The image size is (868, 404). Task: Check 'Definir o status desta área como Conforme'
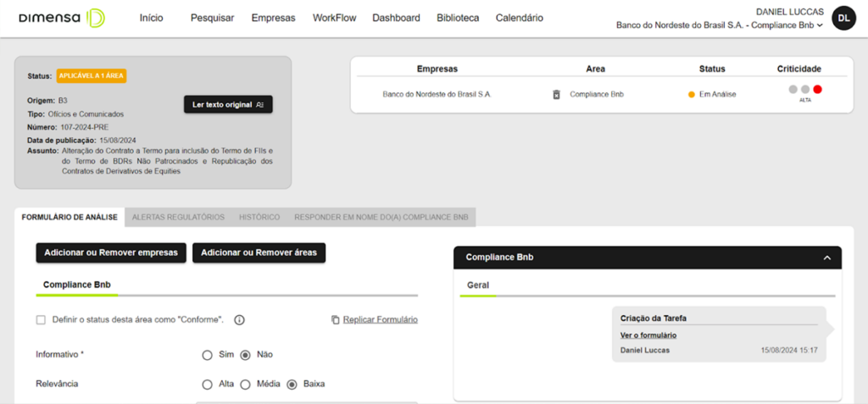[41, 320]
